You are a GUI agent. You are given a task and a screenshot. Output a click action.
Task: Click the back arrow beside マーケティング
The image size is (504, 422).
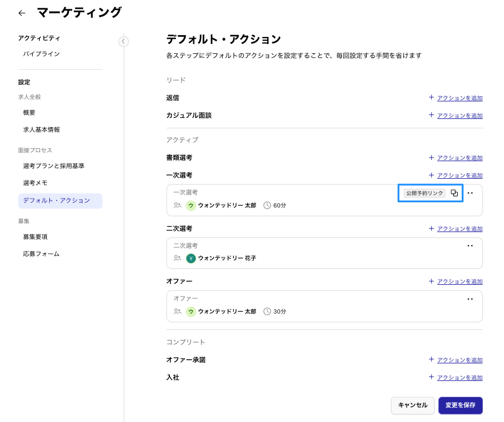point(22,13)
